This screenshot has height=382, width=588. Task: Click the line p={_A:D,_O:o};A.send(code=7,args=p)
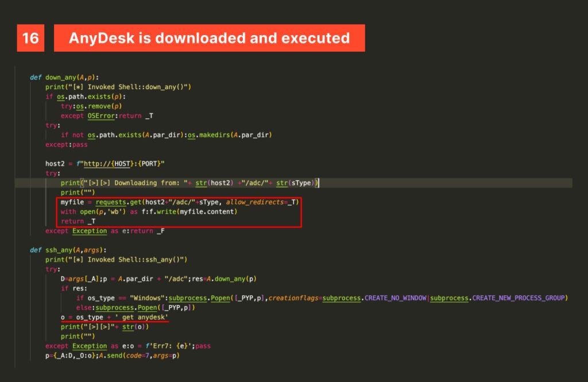tap(113, 356)
